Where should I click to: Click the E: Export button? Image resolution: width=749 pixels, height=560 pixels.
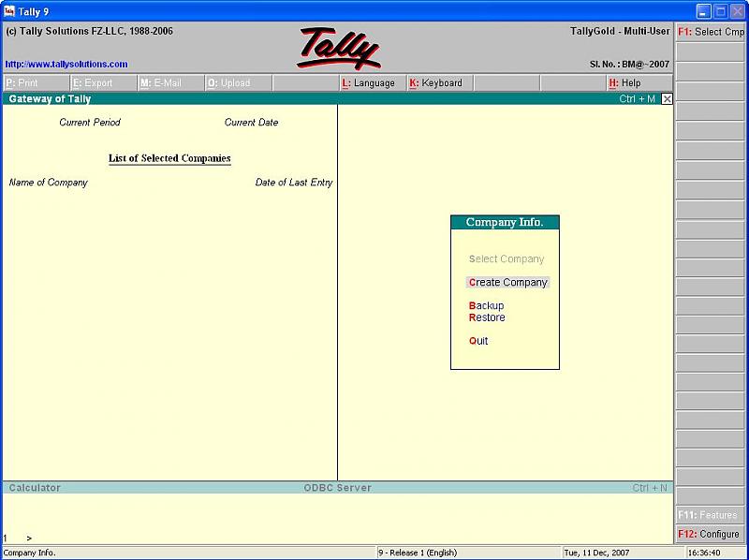[104, 82]
